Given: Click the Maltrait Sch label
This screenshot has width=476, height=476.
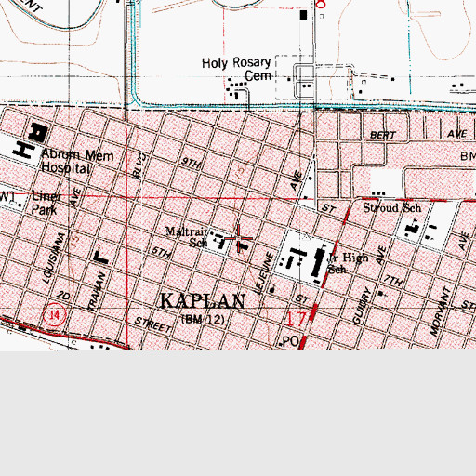Looking at the screenshot, I should click(187, 237).
